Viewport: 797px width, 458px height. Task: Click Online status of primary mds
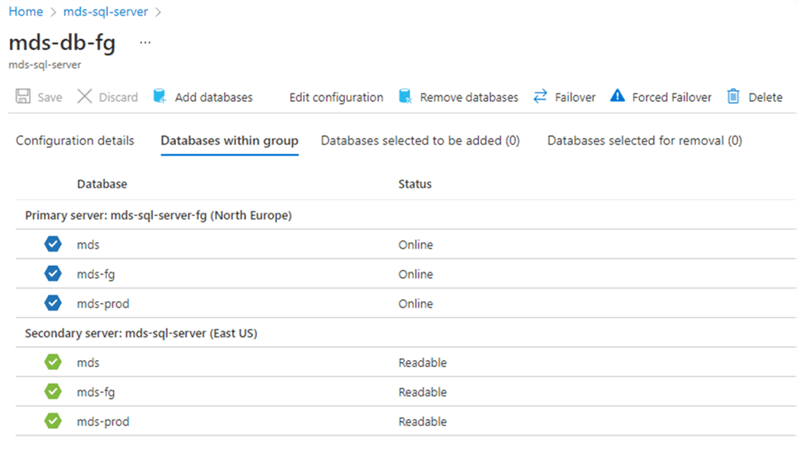(416, 245)
